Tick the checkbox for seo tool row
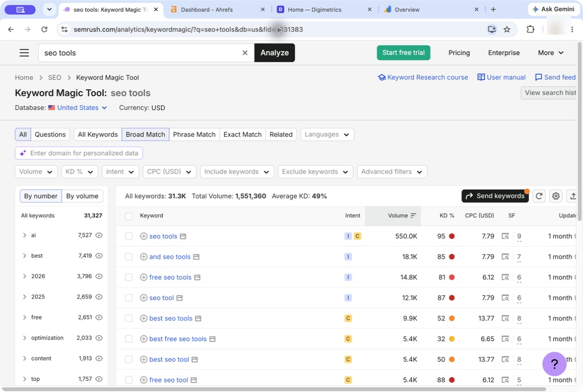This screenshot has width=583, height=392. click(129, 298)
